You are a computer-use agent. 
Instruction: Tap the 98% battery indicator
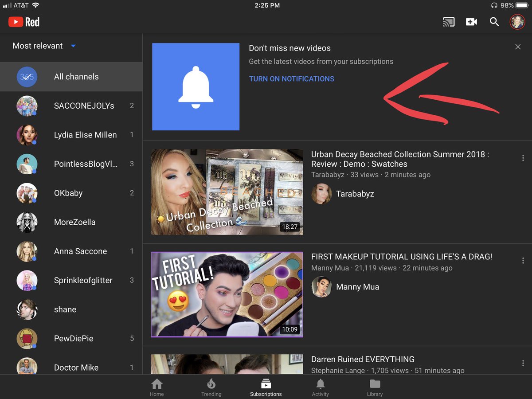(x=515, y=5)
